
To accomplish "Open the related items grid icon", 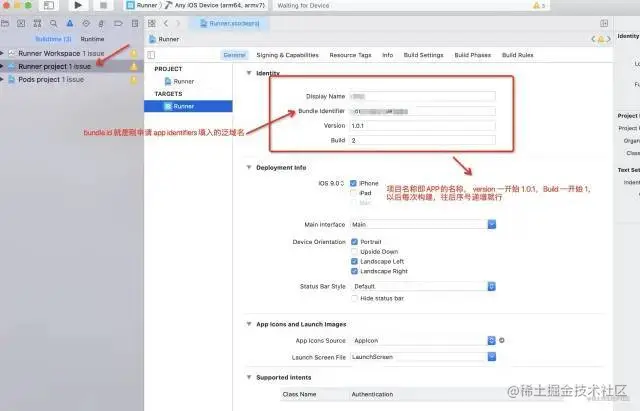I will coord(152,23).
